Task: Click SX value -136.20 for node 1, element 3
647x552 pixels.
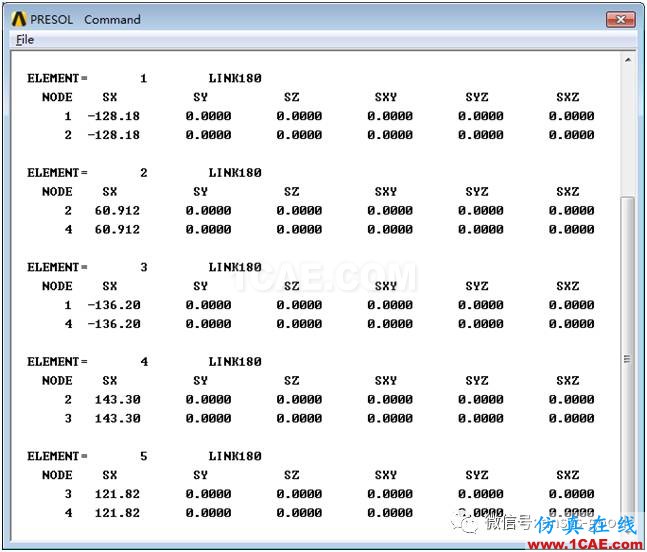Action: tap(114, 305)
